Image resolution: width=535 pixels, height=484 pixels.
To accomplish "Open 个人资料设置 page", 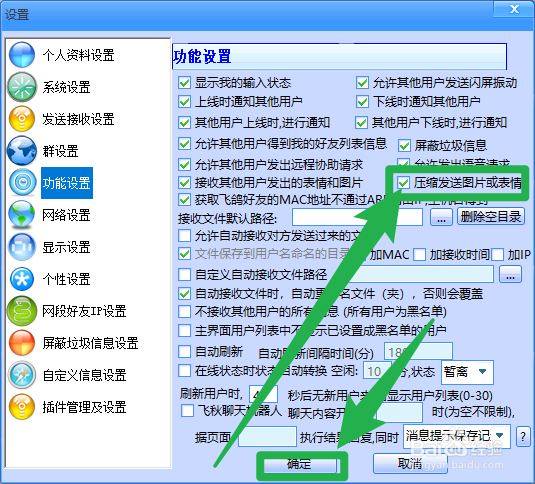I will pos(78,55).
